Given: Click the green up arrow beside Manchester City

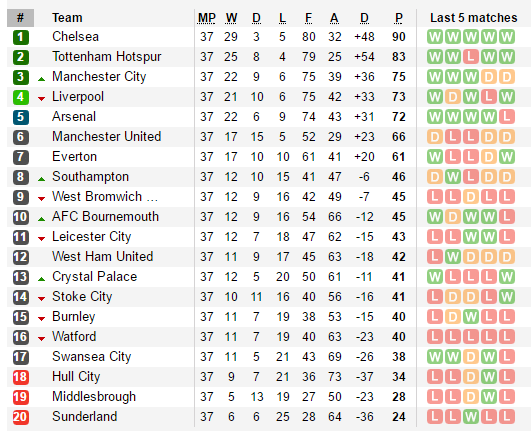Looking at the screenshot, I should point(41,79).
